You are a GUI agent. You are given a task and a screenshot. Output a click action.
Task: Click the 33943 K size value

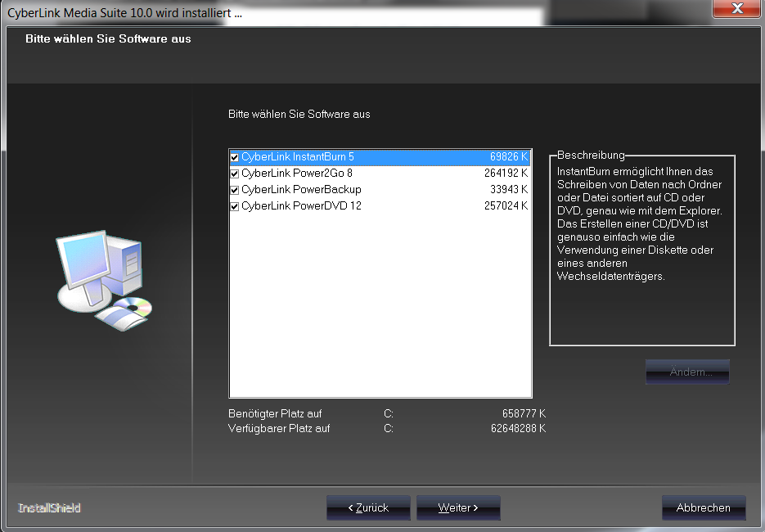pyautogui.click(x=509, y=189)
